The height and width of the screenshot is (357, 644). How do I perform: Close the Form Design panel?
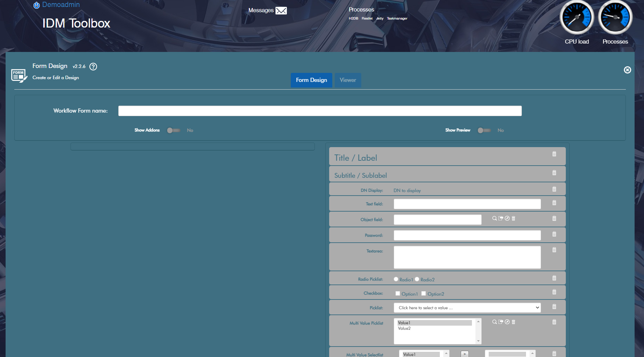tap(627, 70)
